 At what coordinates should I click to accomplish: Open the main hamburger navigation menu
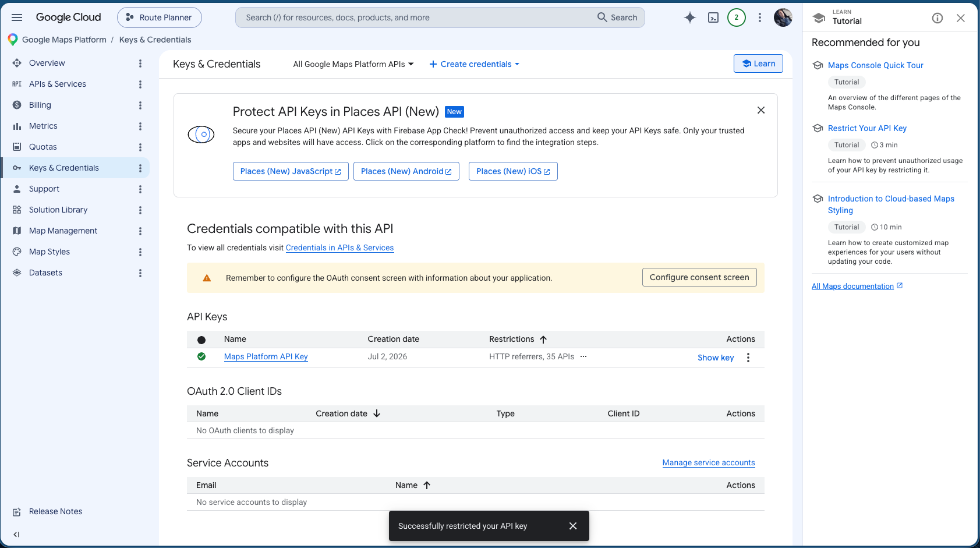[x=17, y=17]
